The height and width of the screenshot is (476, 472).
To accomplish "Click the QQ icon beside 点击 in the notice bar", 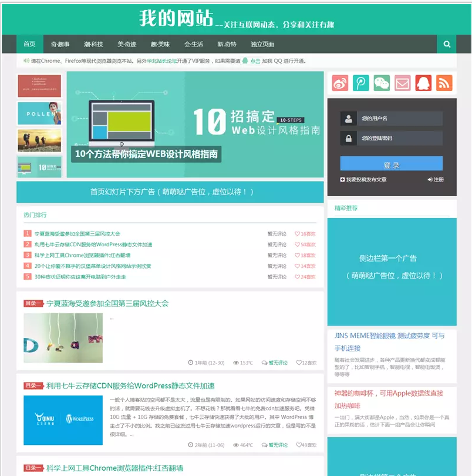I will pos(245,61).
